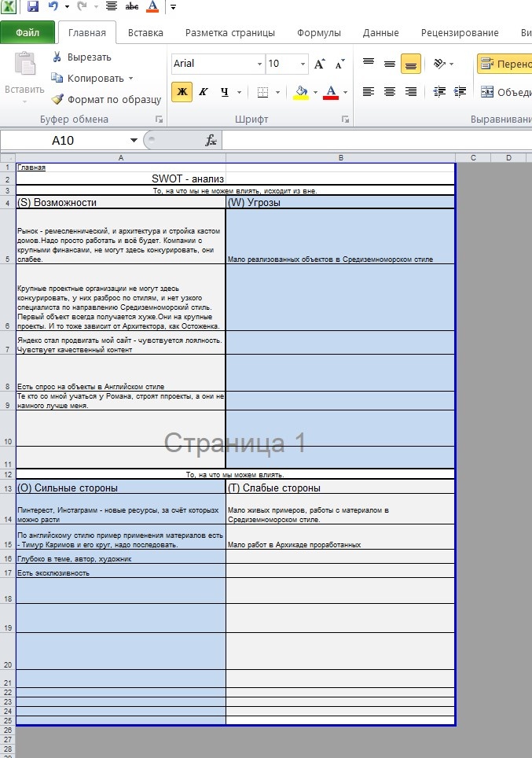Toggle italic К formatting

(204, 92)
